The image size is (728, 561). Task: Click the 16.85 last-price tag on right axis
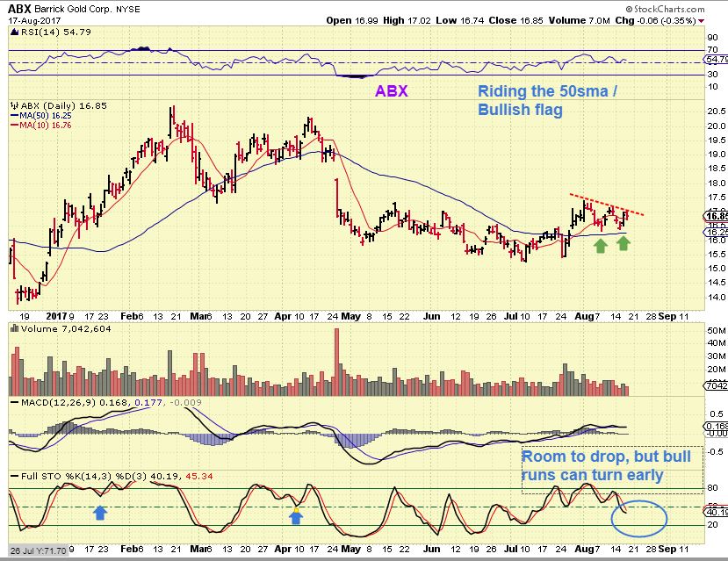pyautogui.click(x=716, y=216)
